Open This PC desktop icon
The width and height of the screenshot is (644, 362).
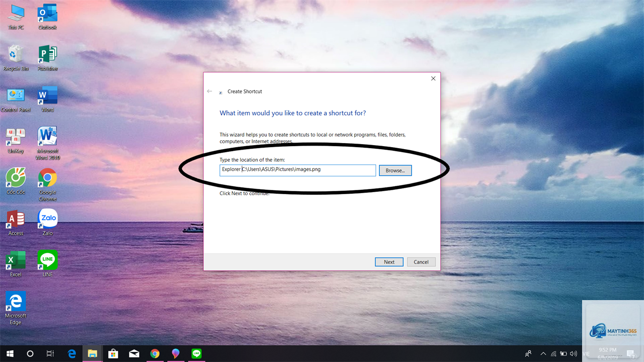[16, 17]
